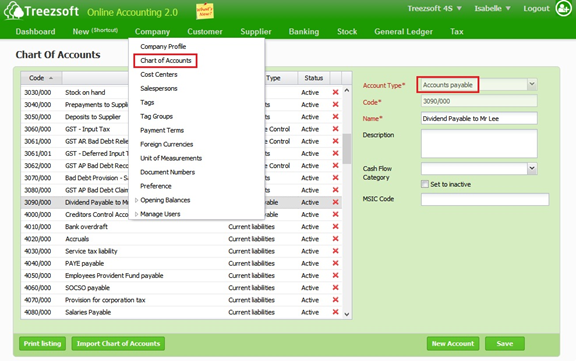Click into the Name input field

(479, 119)
